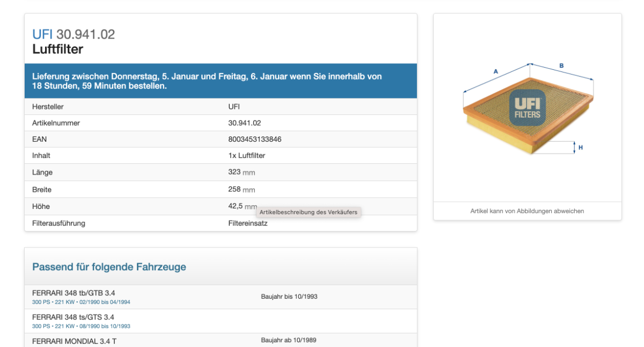
Task: Click the Breite value 258 mm
Action: (241, 190)
